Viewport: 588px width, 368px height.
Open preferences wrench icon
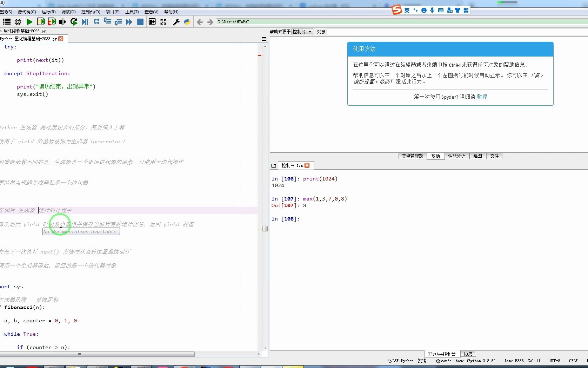coord(176,22)
